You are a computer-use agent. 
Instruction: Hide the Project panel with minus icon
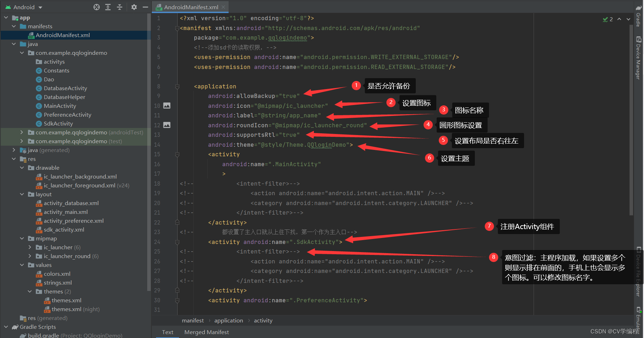pyautogui.click(x=145, y=7)
